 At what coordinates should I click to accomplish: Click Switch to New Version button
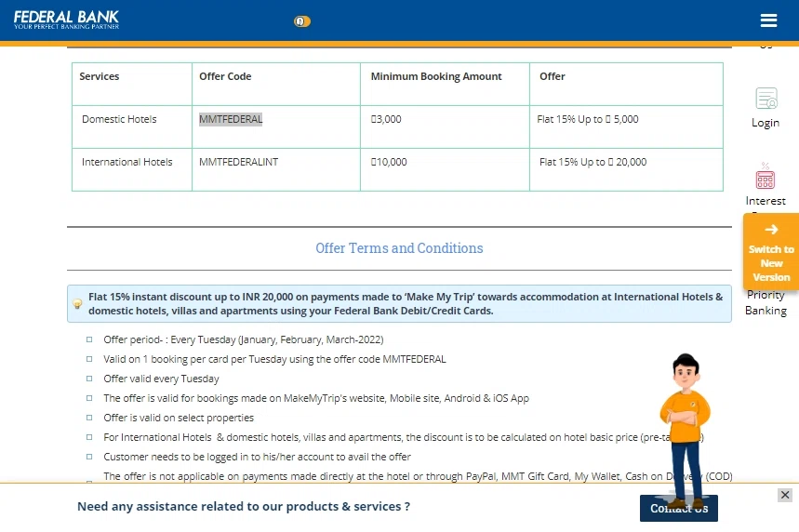[x=771, y=253]
